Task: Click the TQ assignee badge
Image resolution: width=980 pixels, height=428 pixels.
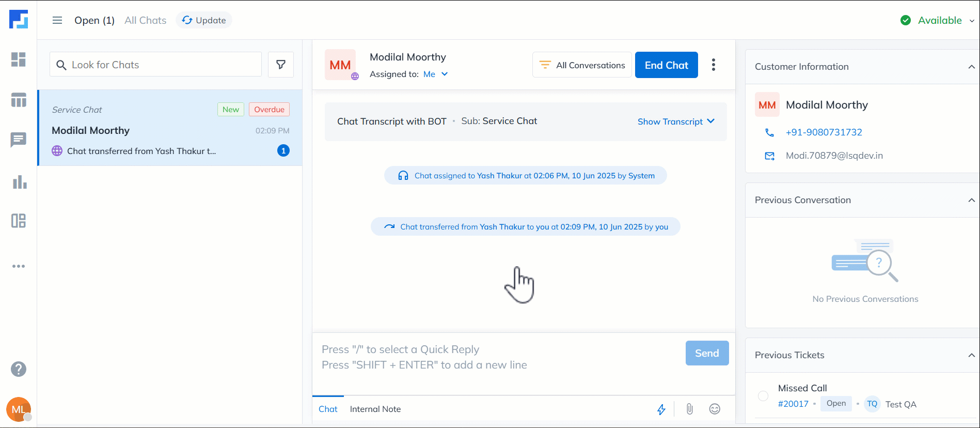Action: 872,404
